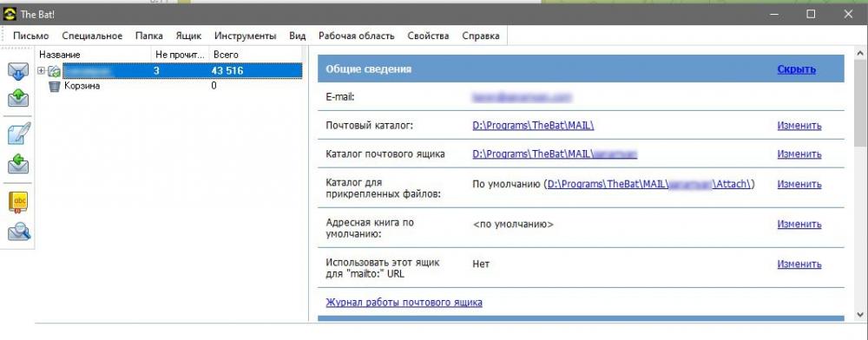Open the mailbox catalog path link

coord(555,154)
